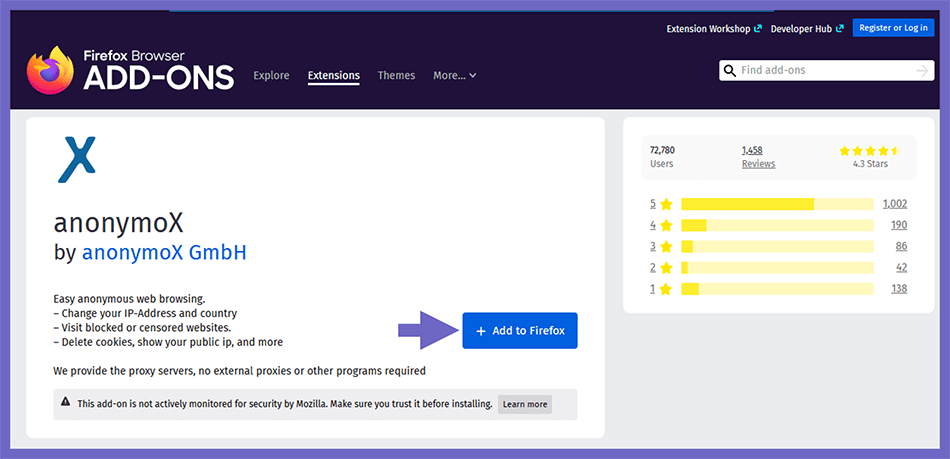Click the rating number 5 link
Image resolution: width=950 pixels, height=459 pixels.
(653, 204)
